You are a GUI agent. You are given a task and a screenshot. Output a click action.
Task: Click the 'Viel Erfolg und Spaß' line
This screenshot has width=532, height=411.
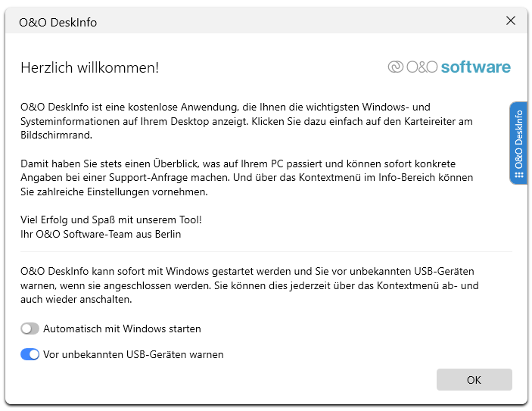(x=111, y=220)
